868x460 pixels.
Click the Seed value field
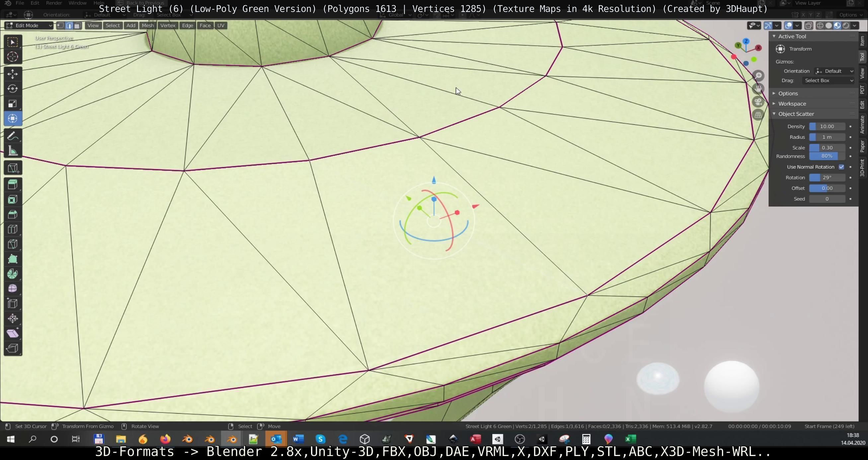pyautogui.click(x=827, y=199)
